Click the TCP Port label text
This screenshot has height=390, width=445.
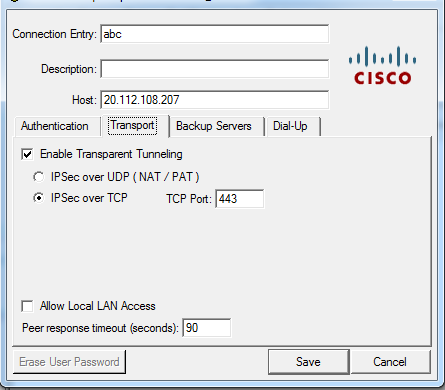(189, 199)
